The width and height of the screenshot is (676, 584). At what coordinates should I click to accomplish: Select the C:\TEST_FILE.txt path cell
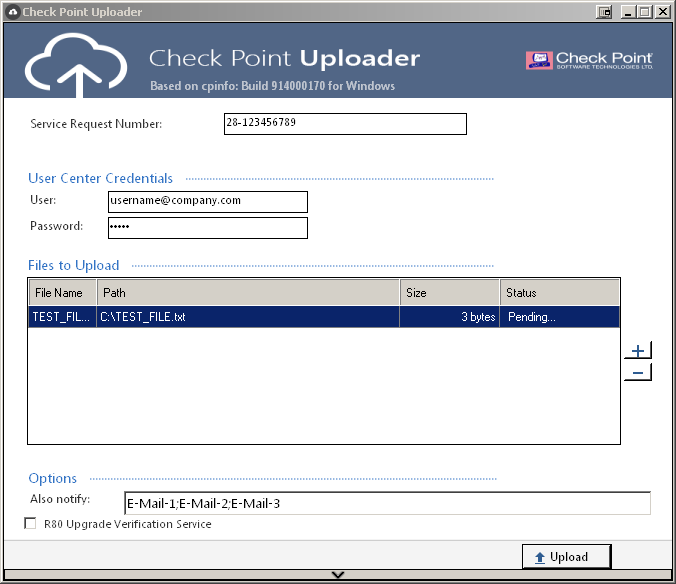248,317
